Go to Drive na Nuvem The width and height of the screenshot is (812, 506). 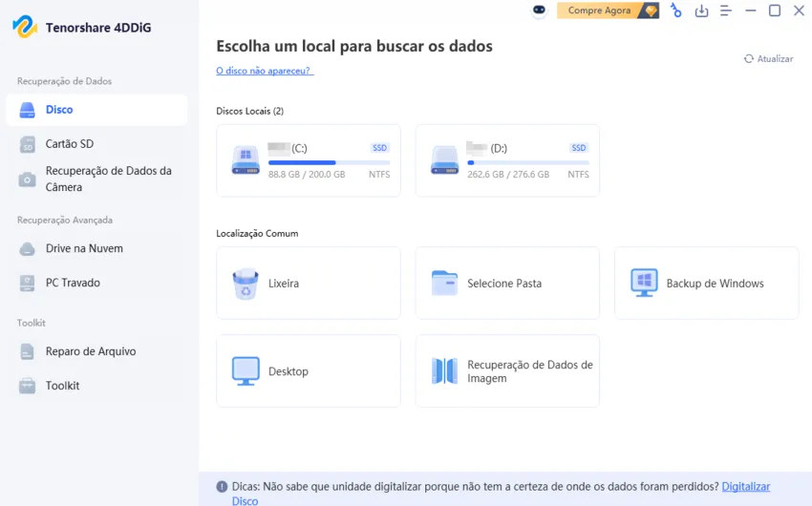96,249
